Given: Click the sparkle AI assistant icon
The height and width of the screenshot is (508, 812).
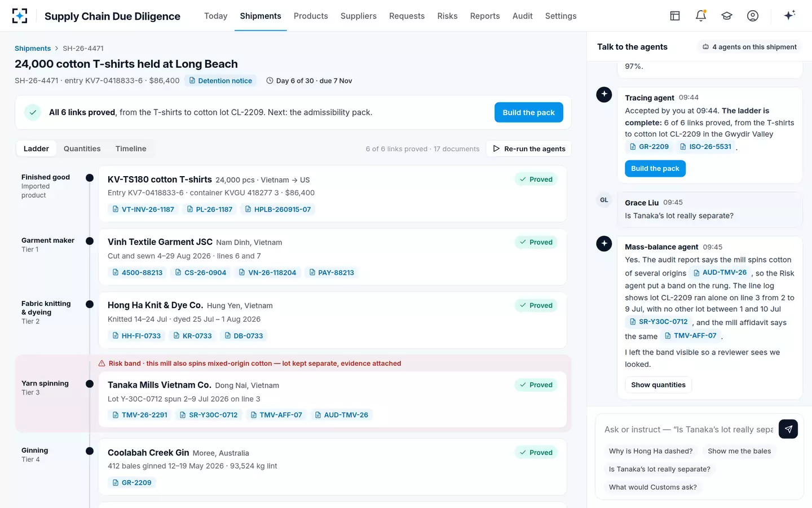Looking at the screenshot, I should (x=789, y=15).
